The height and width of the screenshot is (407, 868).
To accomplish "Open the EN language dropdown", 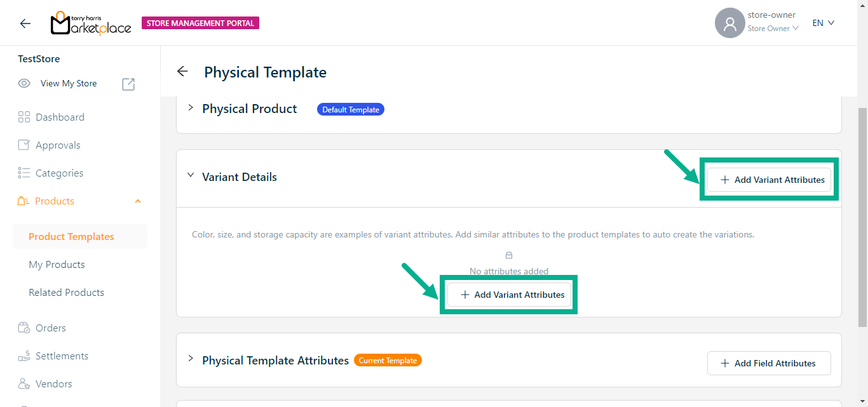I will (823, 23).
